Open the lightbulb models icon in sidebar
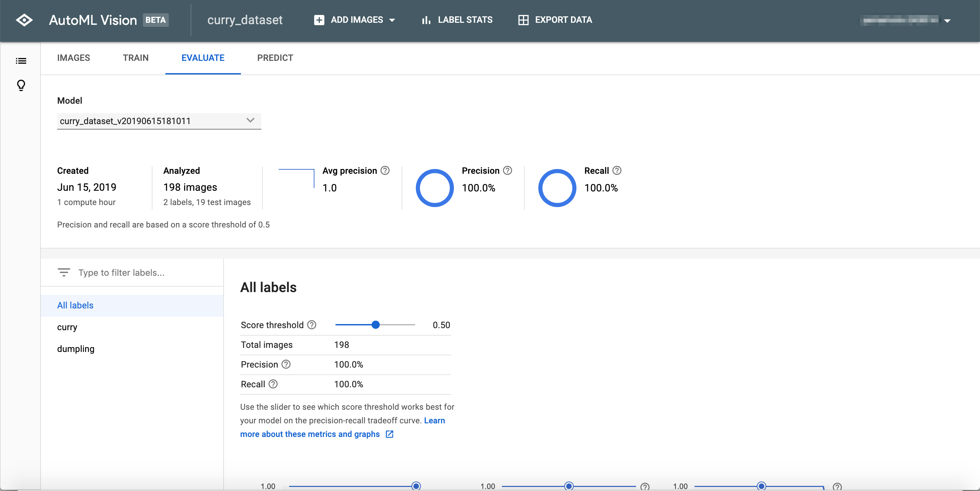The height and width of the screenshot is (491, 980). (x=21, y=85)
